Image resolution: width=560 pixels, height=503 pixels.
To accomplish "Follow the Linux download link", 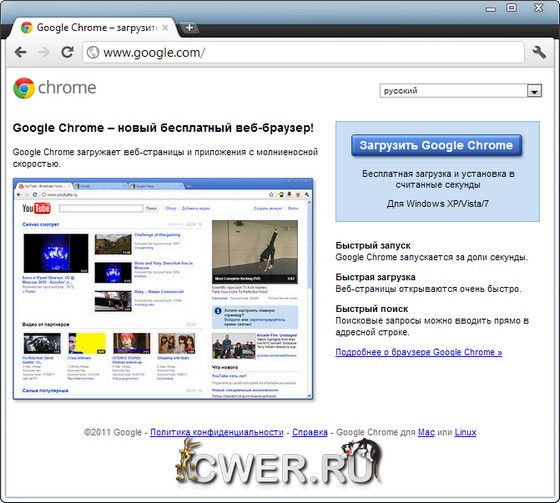I will (465, 432).
